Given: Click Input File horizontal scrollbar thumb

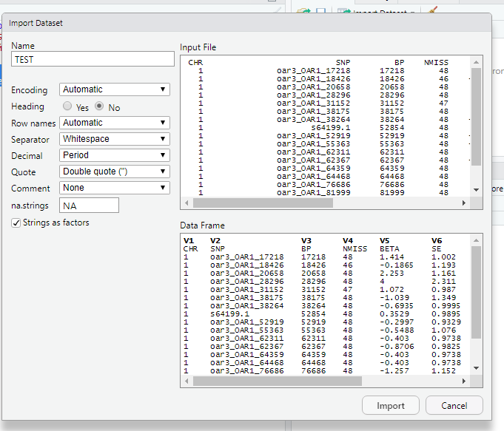Looking at the screenshot, I should point(263,203).
